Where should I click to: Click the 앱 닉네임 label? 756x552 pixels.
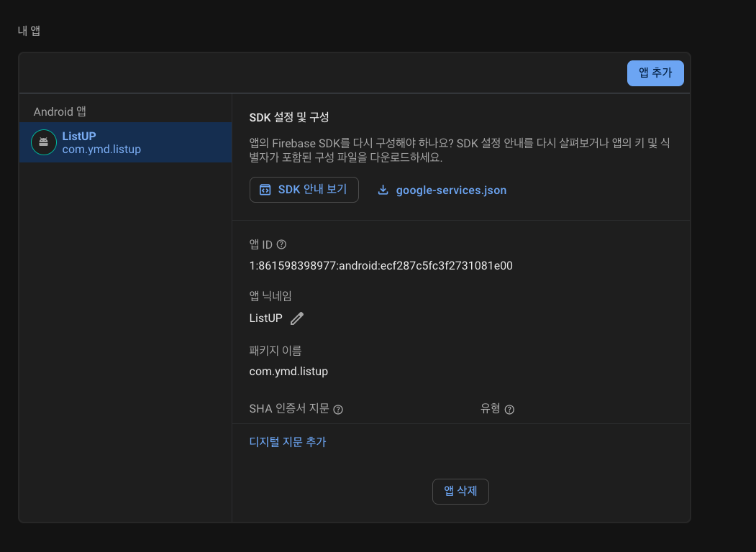[x=270, y=295]
